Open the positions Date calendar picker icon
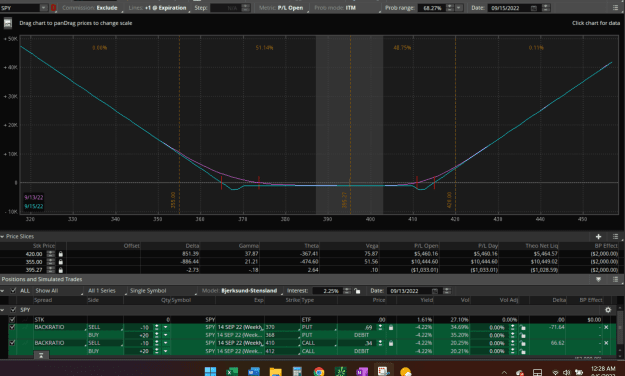Image resolution: width=625 pixels, height=376 pixels. [x=434, y=291]
